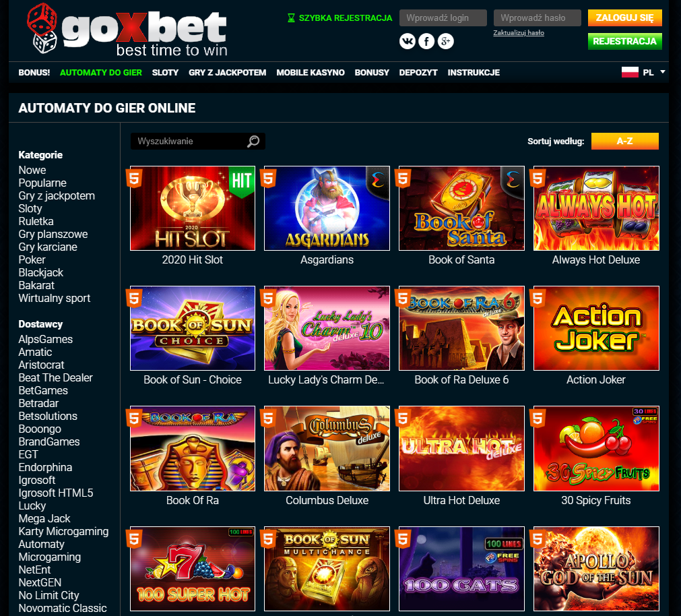Follow the Zaktualizuj hasło link
This screenshot has height=616, width=681.
coord(519,33)
